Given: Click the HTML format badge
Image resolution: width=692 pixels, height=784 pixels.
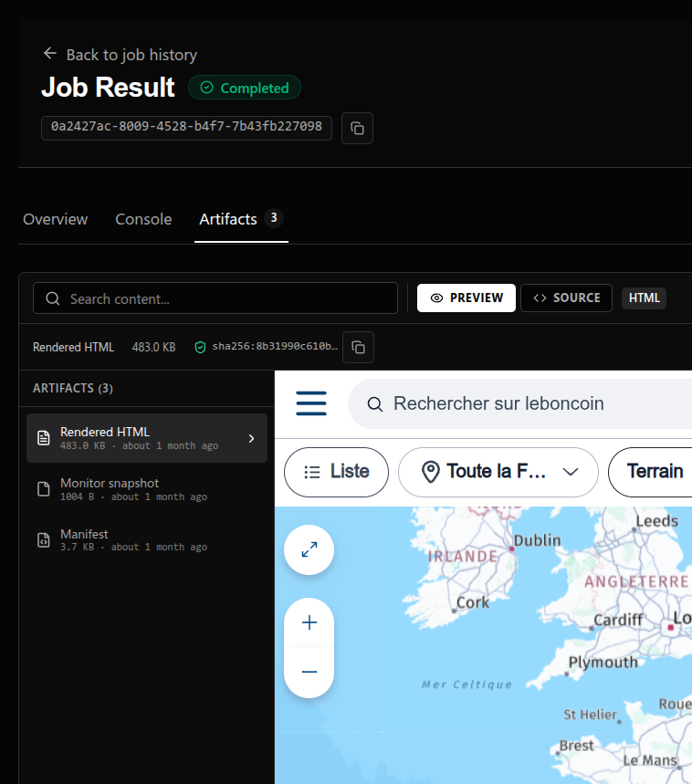Looking at the screenshot, I should pos(644,298).
